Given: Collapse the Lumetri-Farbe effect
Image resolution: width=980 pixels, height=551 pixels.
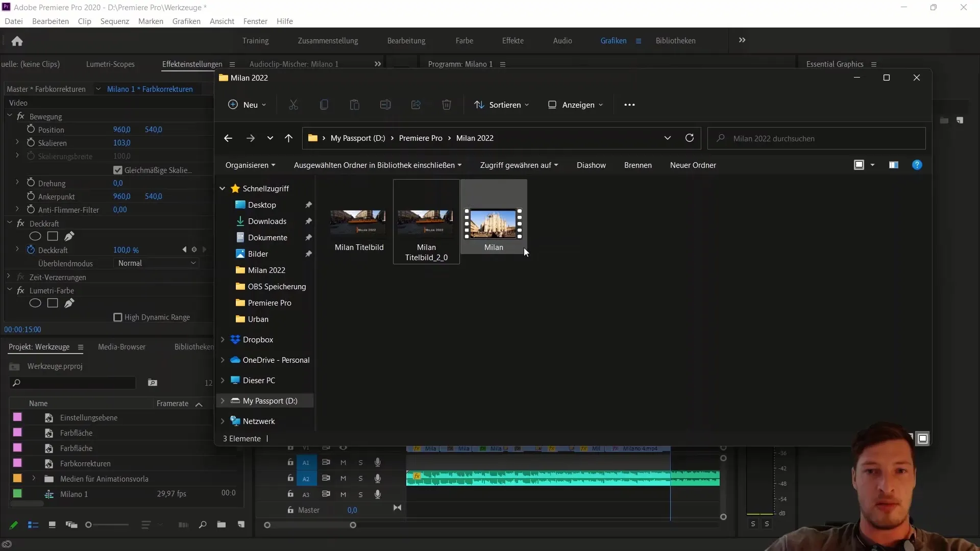Looking at the screenshot, I should (10, 290).
